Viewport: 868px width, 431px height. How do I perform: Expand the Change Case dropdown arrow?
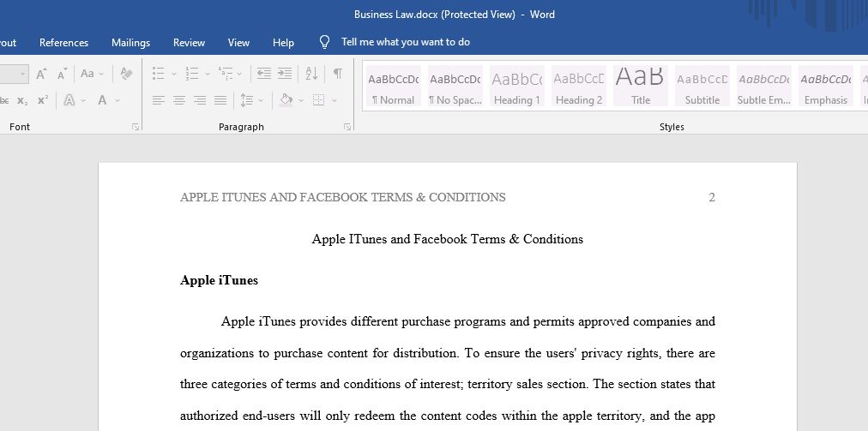pos(101,74)
